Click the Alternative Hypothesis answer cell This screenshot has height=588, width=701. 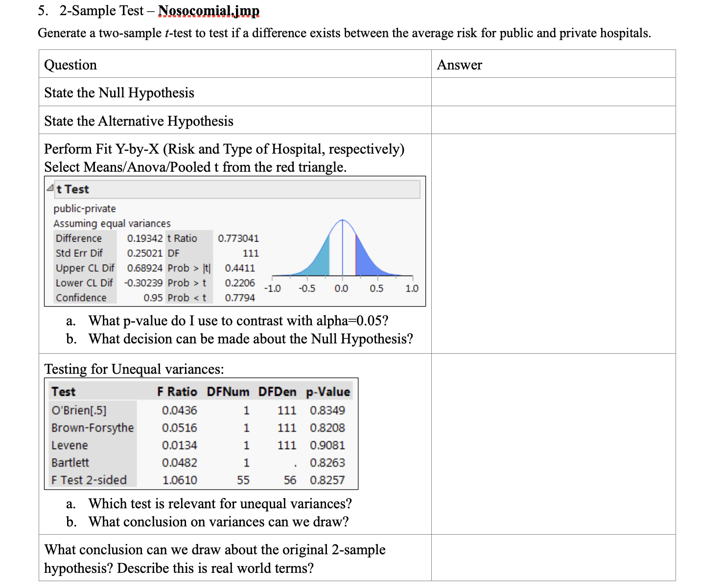(553, 120)
